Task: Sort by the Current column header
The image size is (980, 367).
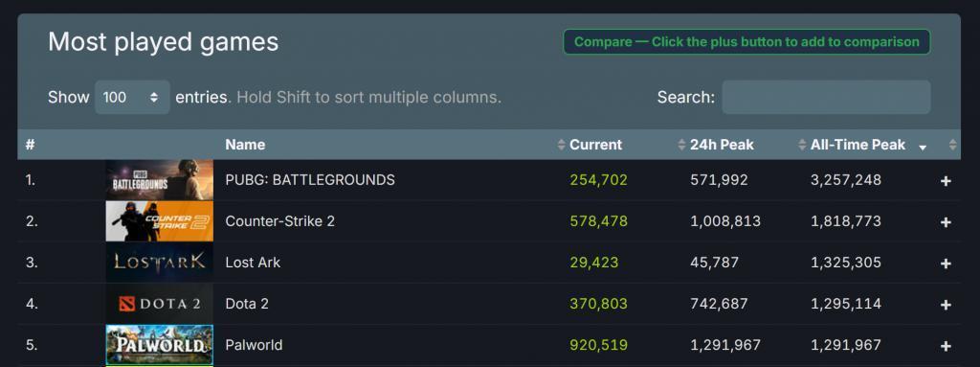Action: pos(595,145)
